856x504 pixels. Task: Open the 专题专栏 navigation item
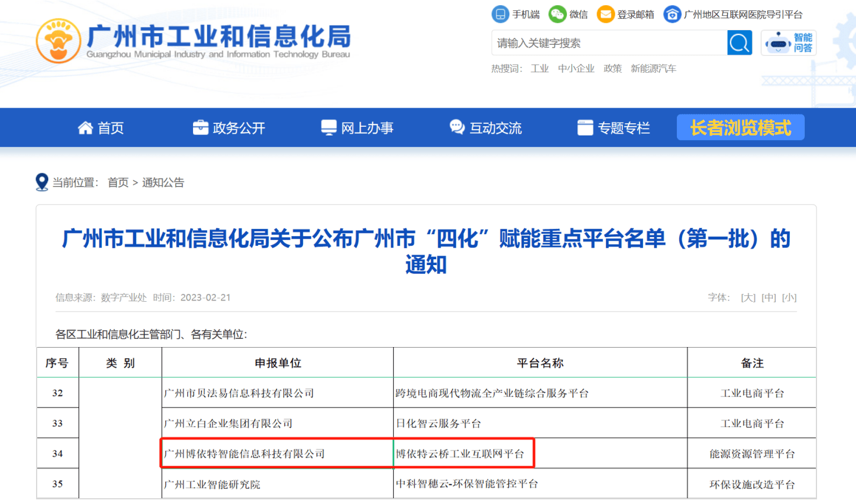tap(614, 128)
